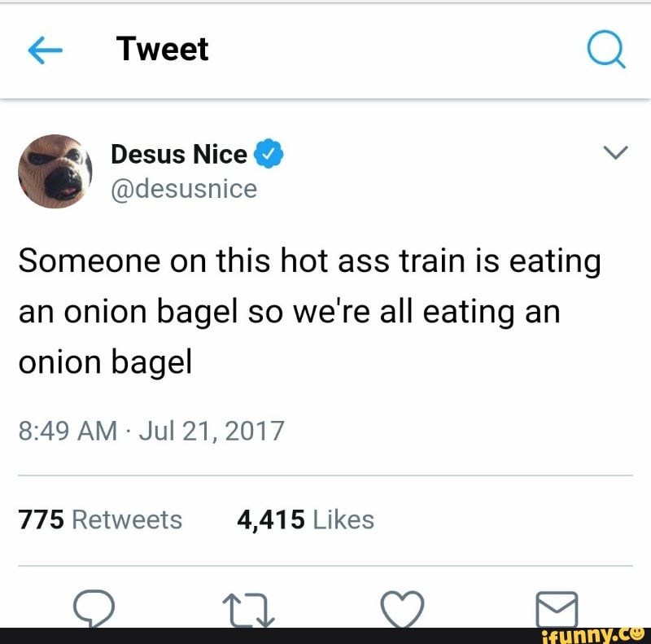Click the blue verified badge
Viewport: 651px width, 644px height.
tap(269, 154)
